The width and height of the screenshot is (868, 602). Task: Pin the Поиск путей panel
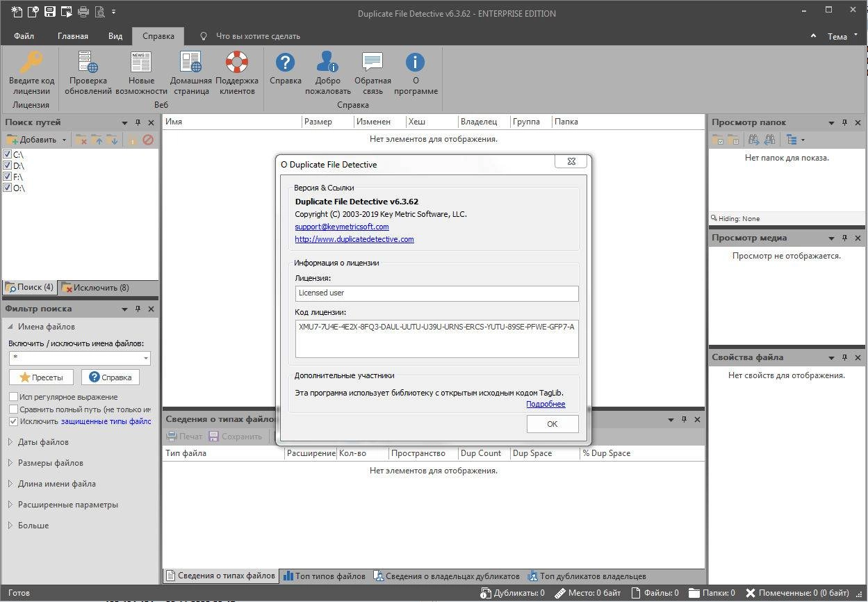click(138, 122)
